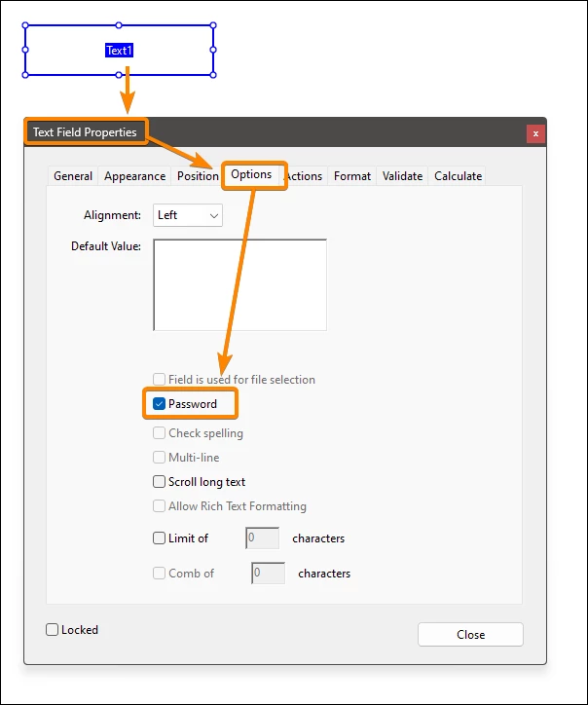Switch to the Format tab
This screenshot has height=705, width=588.
point(352,176)
